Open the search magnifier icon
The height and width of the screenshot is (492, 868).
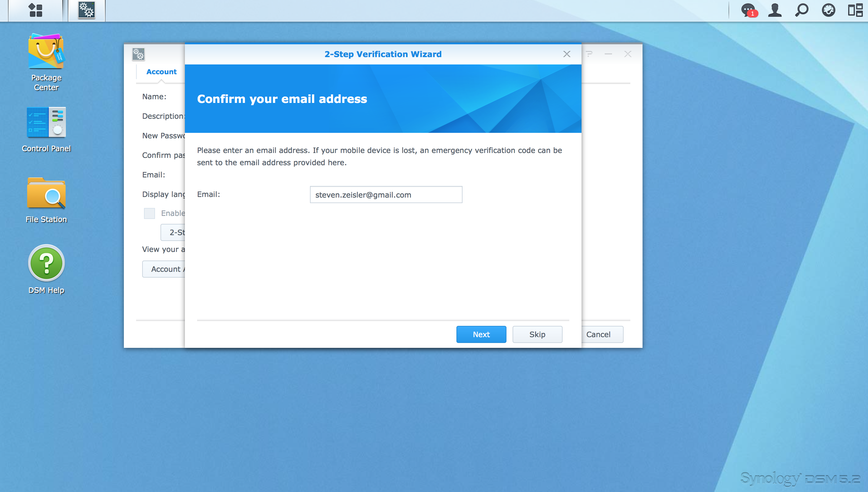[801, 10]
